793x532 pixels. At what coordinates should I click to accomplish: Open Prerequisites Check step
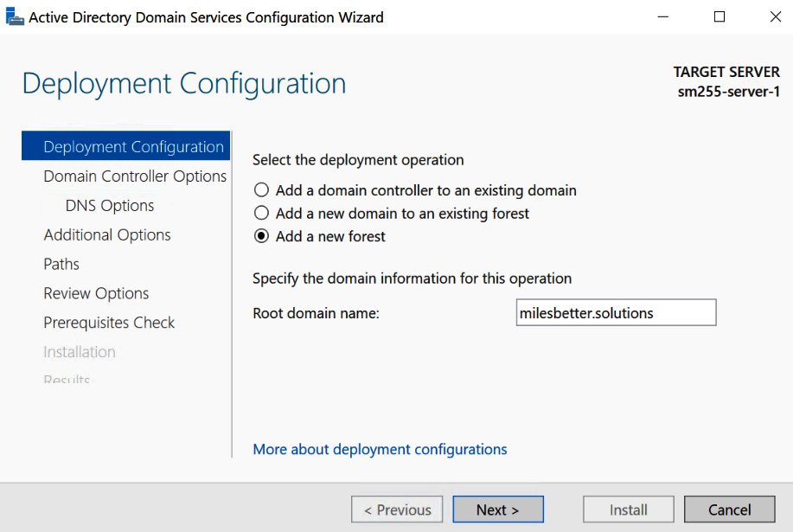109,323
